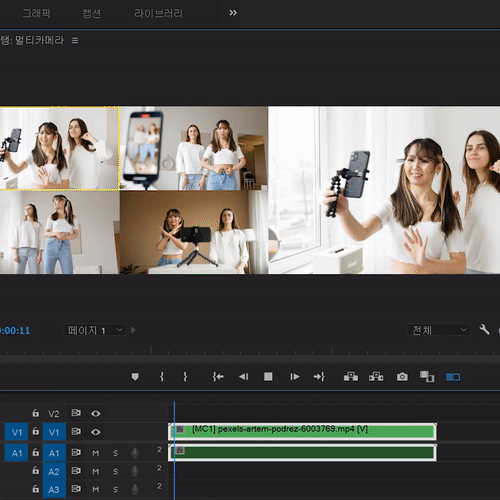The image size is (500, 500).
Task: Click the Comparison View button
Action: (x=427, y=377)
